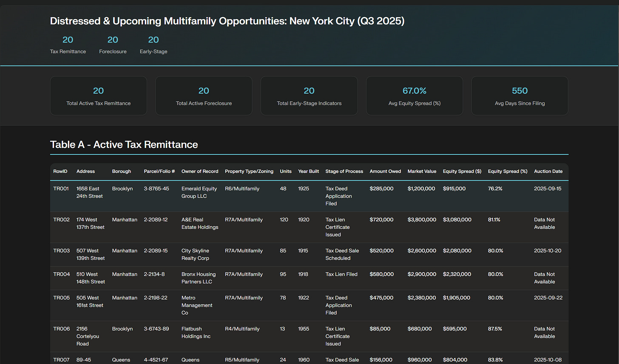Image resolution: width=619 pixels, height=364 pixels.
Task: Click parcel number 2-2134-8
Action: pos(155,274)
